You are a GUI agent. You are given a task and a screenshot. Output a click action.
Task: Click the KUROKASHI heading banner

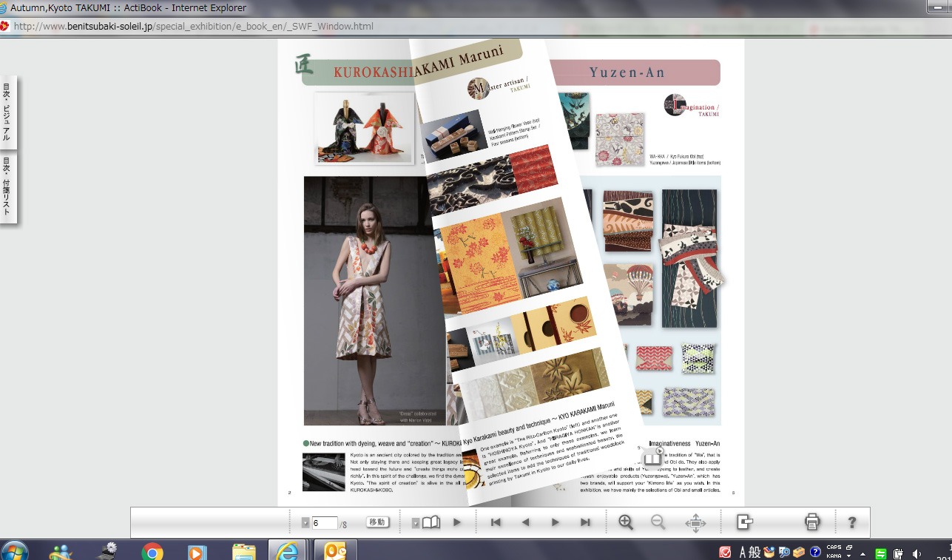tap(358, 72)
